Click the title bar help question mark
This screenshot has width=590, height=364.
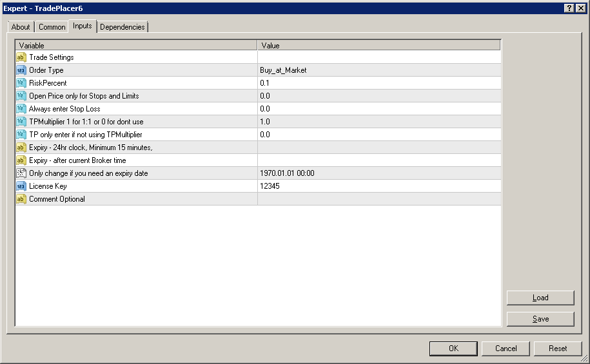point(569,8)
